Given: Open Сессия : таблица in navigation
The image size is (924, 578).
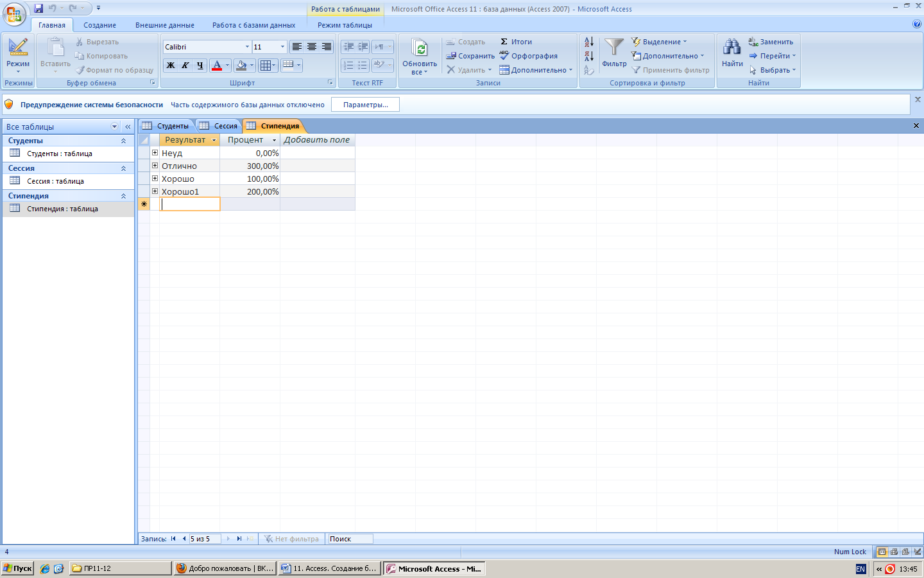Looking at the screenshot, I should pos(69,181).
